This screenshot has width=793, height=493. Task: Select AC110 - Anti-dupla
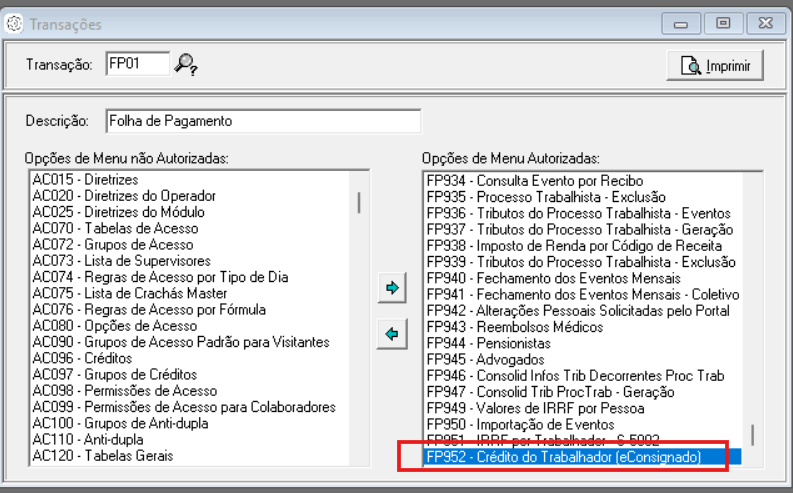88,439
